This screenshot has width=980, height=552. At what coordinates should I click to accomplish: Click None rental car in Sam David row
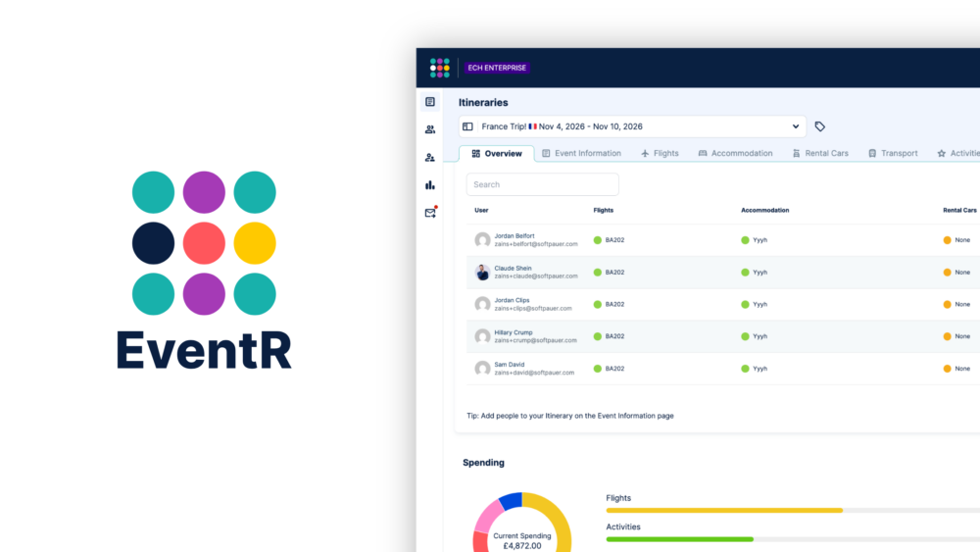coord(956,369)
